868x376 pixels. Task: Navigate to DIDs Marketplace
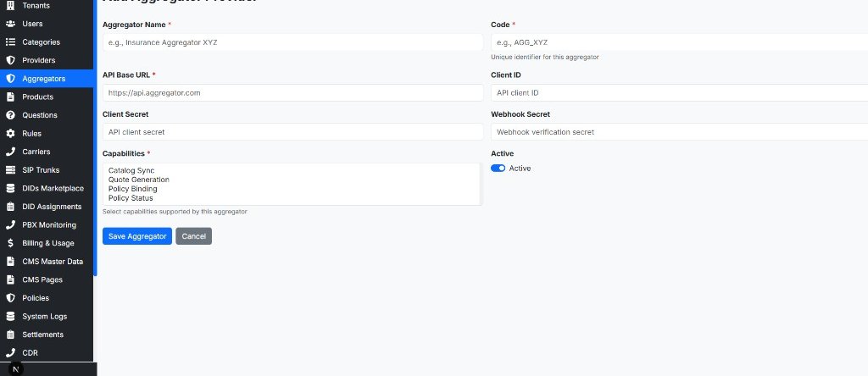tap(47, 188)
